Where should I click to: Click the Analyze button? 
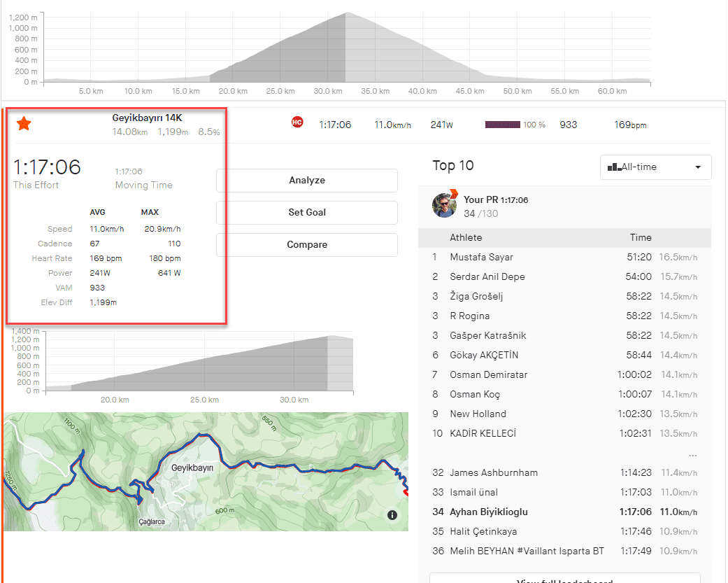(306, 181)
